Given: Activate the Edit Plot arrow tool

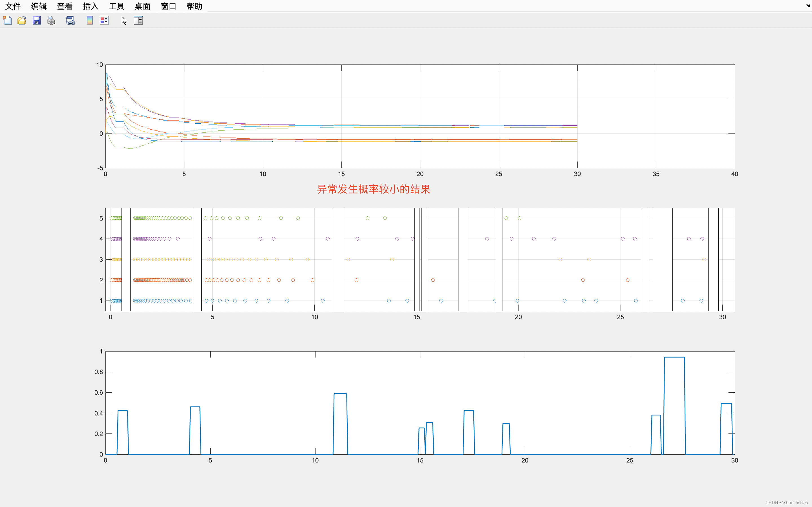Looking at the screenshot, I should click(x=124, y=21).
